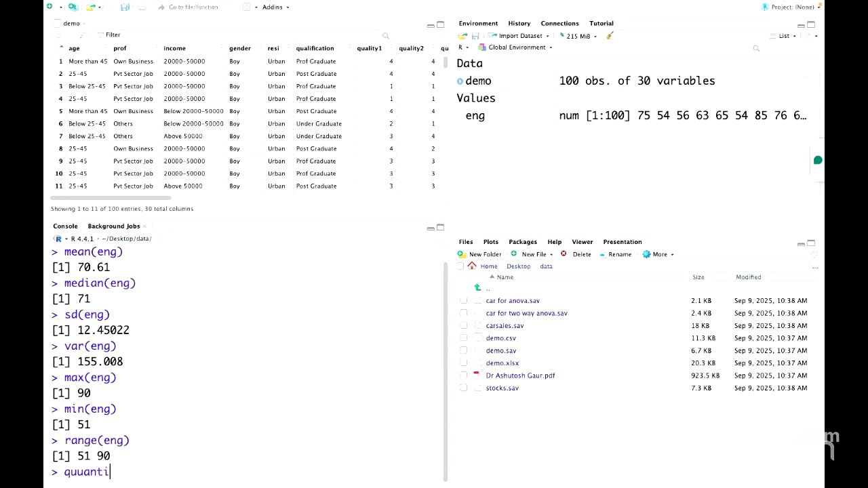Go to Desktop in the Files breadcrumb

click(519, 266)
